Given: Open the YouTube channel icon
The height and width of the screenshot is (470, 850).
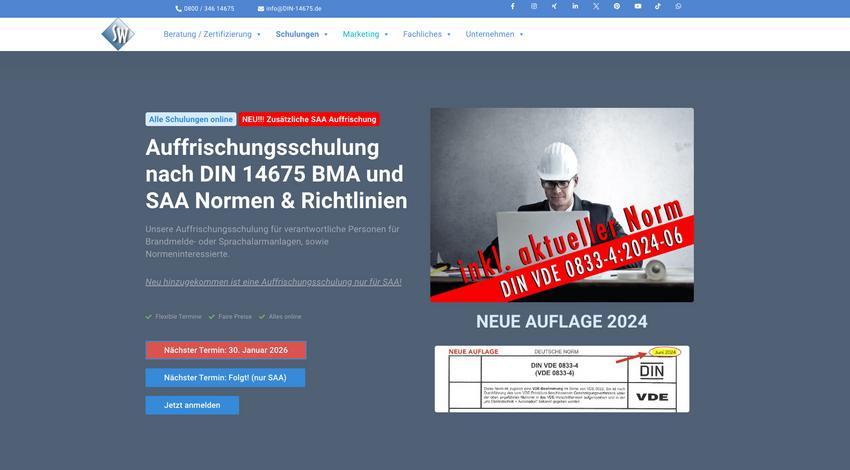Looking at the screenshot, I should 638,7.
